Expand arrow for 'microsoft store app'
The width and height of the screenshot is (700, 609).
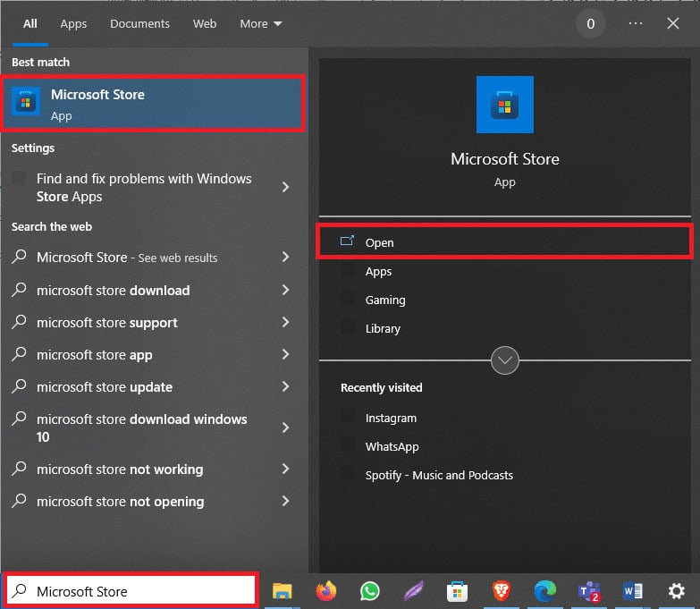pyautogui.click(x=286, y=354)
